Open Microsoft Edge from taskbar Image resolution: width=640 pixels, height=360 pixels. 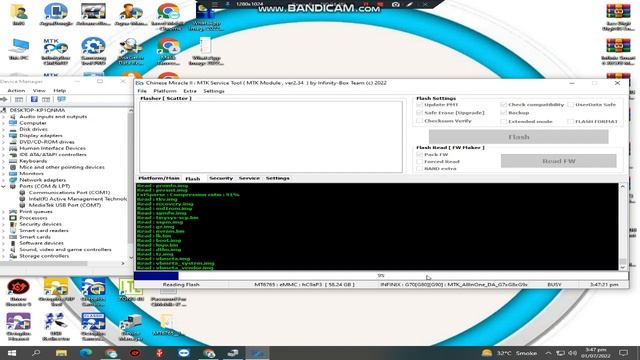(86, 353)
